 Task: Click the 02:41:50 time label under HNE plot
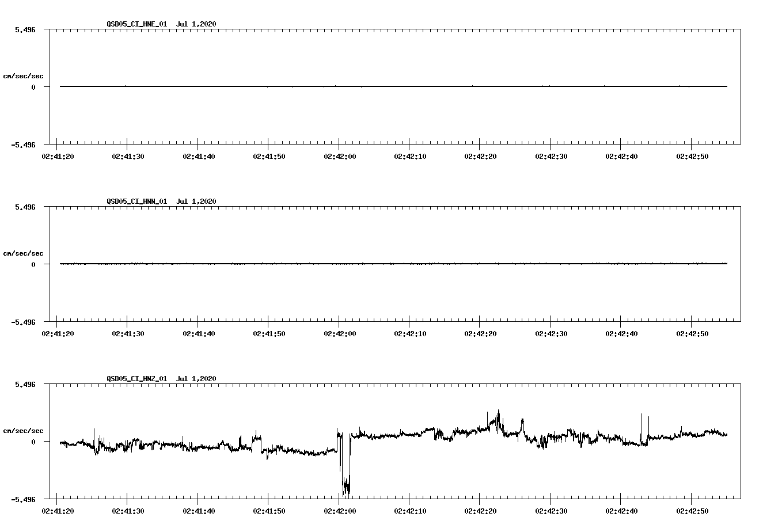(269, 156)
